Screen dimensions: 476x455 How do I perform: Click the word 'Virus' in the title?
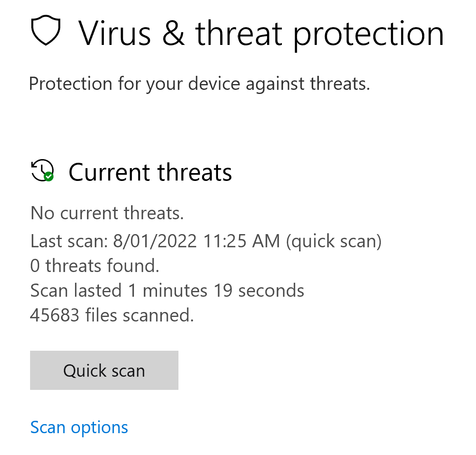point(115,33)
